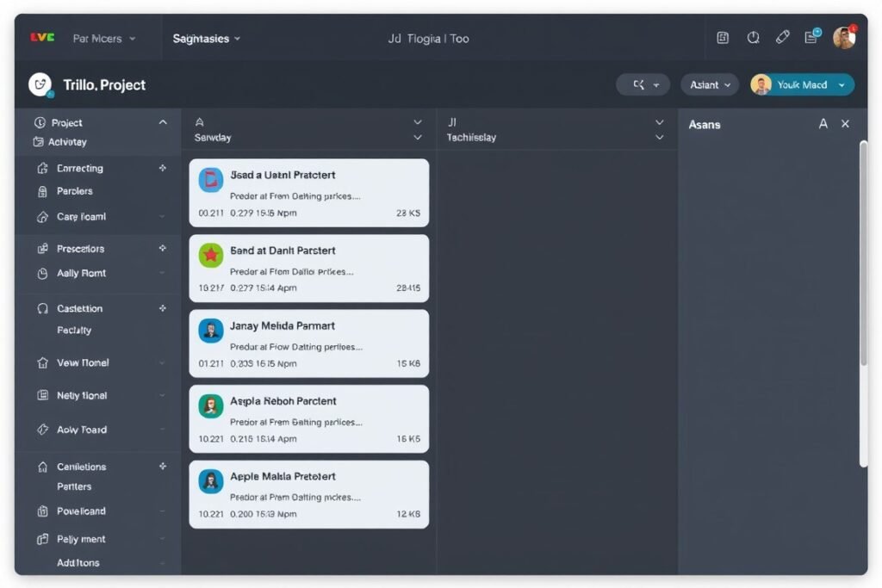
Task: Click the Vew Flomel home icon
Action: click(x=42, y=362)
